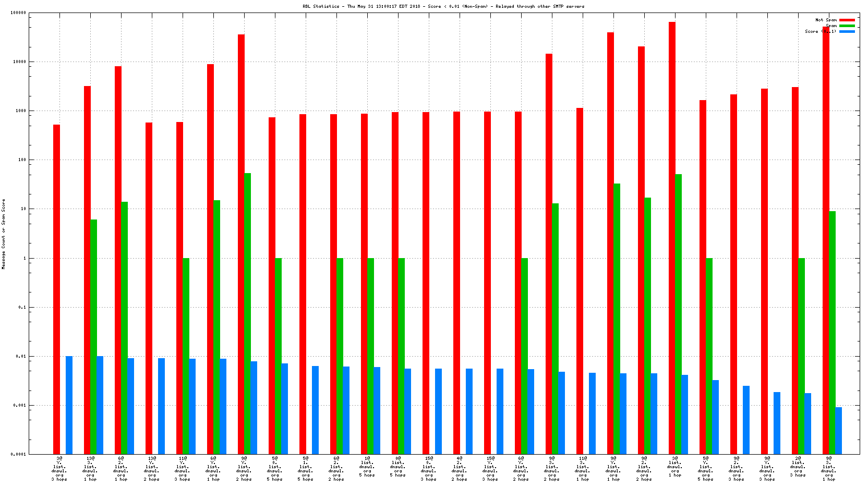The height and width of the screenshot is (488, 868).
Task: Click the red bar for '3@ list.dnswl.org 1 hop'
Action: click(x=672, y=235)
